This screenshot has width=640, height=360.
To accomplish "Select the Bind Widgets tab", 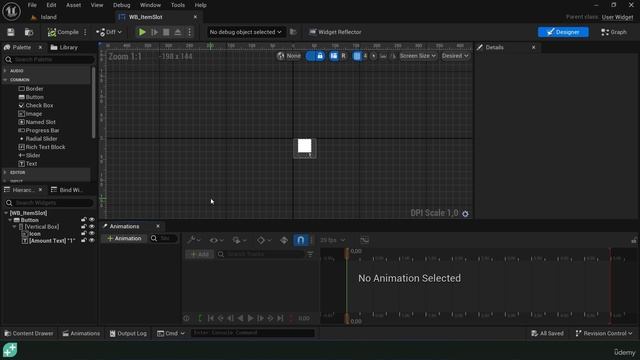I will [67, 190].
